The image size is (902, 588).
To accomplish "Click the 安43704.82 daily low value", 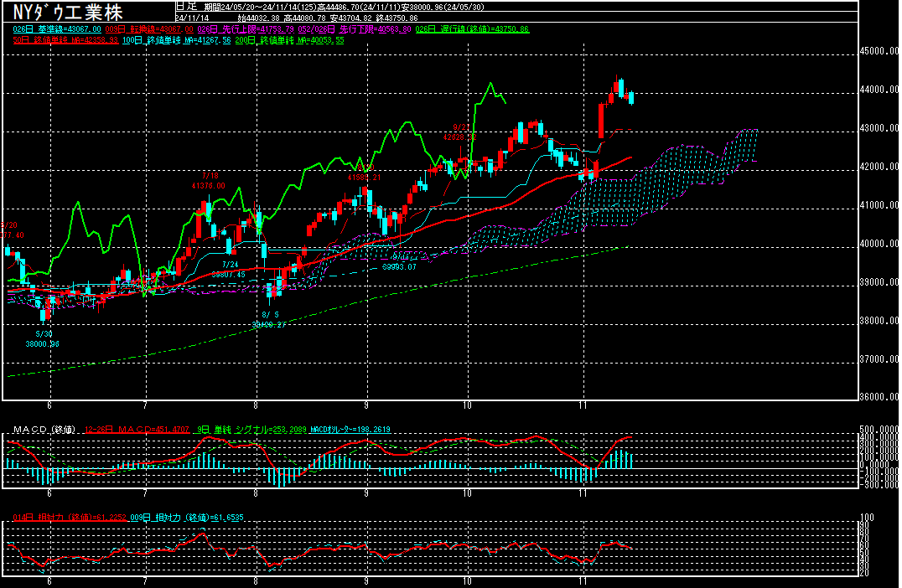I will [350, 18].
